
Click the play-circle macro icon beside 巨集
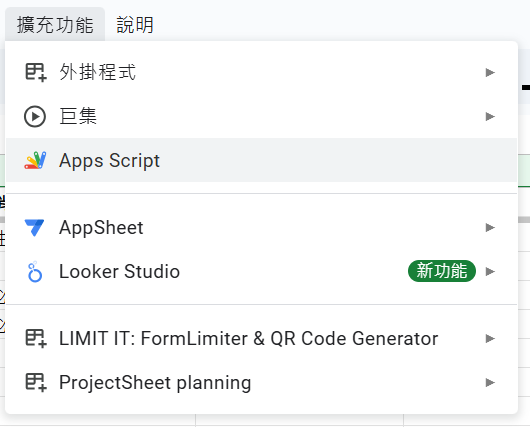pyautogui.click(x=35, y=116)
